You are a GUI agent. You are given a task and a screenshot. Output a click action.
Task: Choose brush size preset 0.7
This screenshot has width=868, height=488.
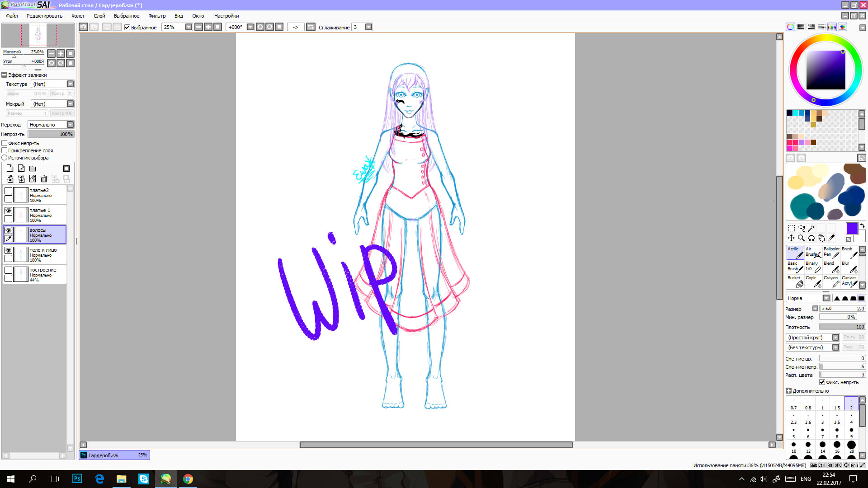(x=793, y=404)
